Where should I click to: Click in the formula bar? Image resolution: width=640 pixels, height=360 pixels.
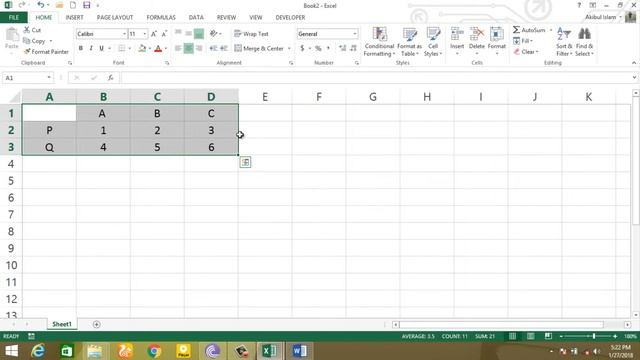(376, 78)
